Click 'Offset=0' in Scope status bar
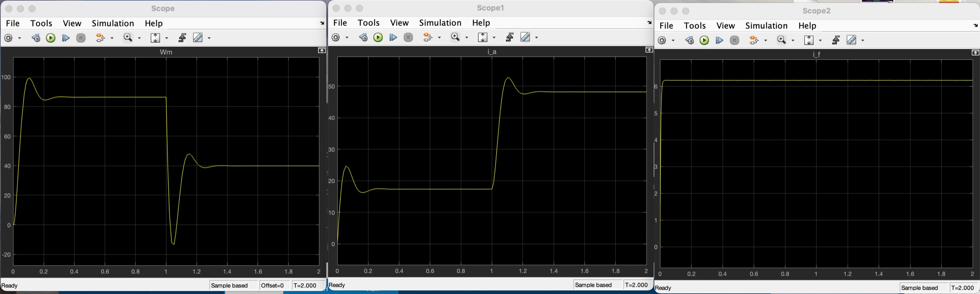Viewport: 980px width, 294px height. pos(272,286)
